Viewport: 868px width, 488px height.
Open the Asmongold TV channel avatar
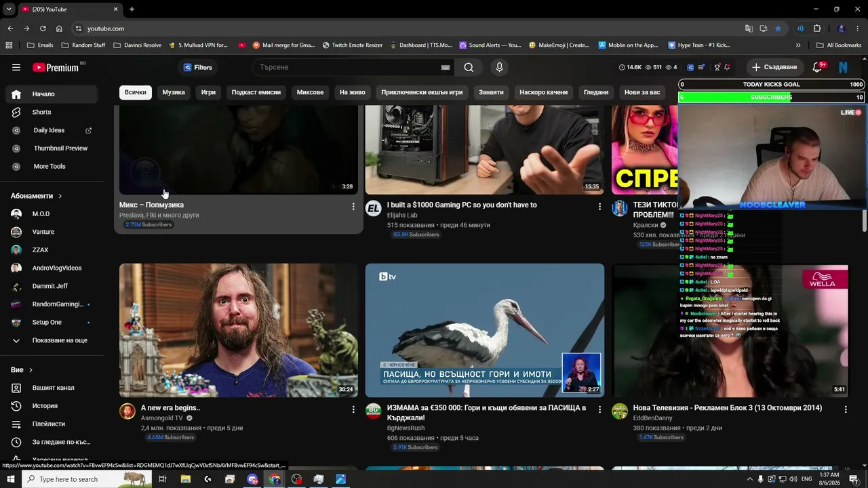pos(127,411)
